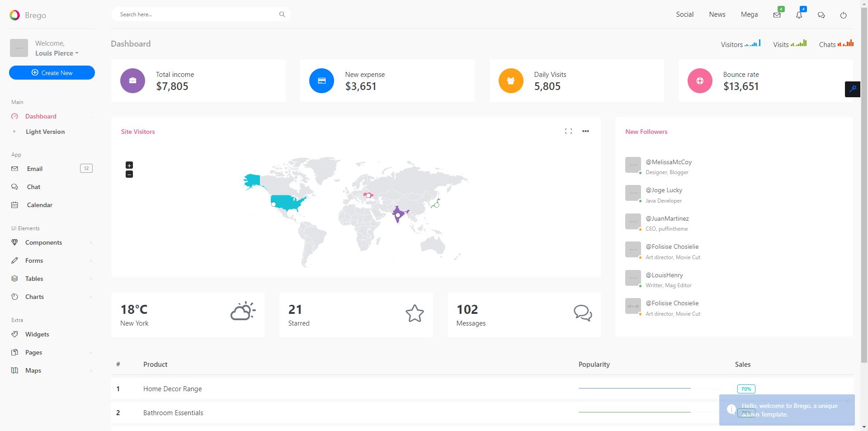Click the @MelissaMcCoy avatar thumbnail
Viewport: 868px width, 431px height.
click(x=633, y=165)
